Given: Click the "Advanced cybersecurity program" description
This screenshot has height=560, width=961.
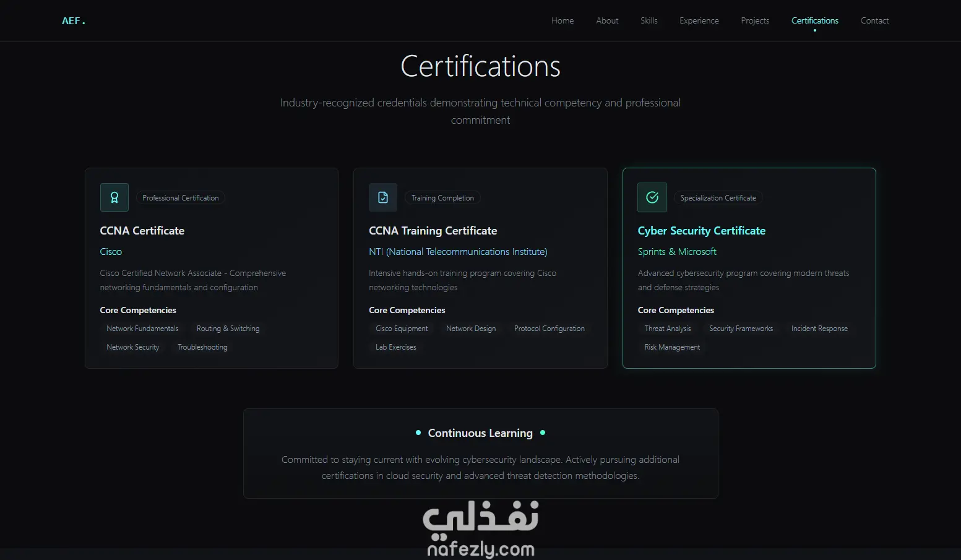Looking at the screenshot, I should coord(744,280).
